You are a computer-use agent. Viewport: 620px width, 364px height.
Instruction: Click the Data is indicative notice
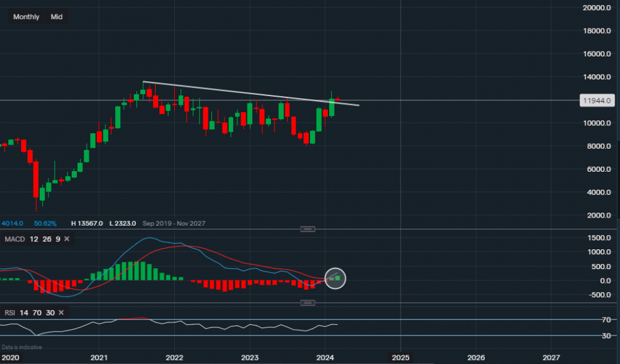(24, 347)
